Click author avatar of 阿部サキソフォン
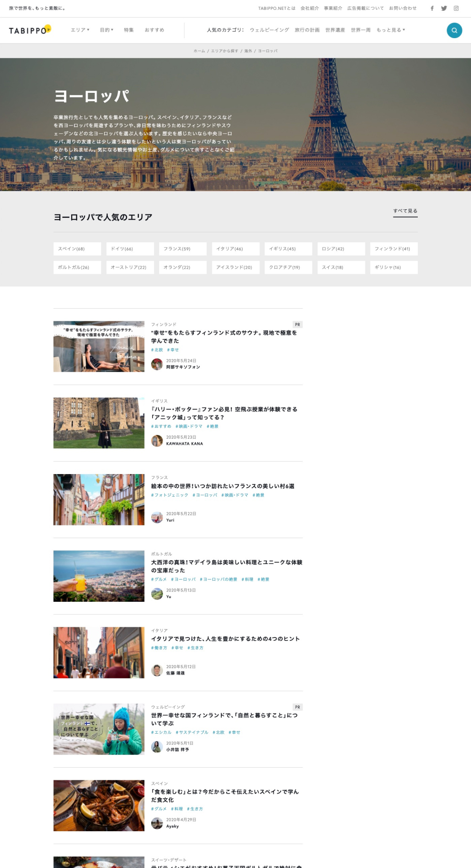 point(157,364)
